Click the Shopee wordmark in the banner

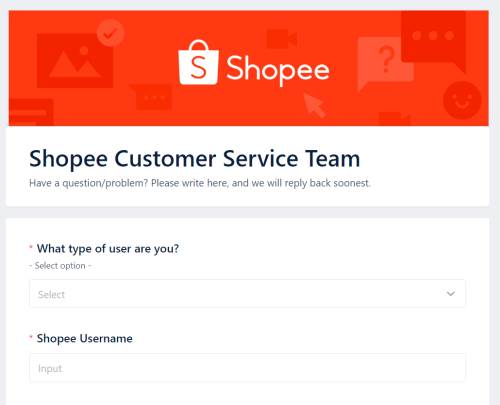click(x=278, y=70)
